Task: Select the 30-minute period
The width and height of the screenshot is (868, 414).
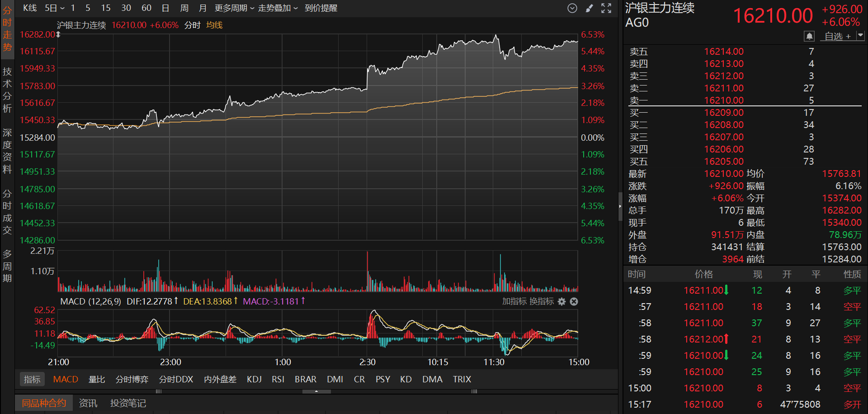Action: [126, 8]
